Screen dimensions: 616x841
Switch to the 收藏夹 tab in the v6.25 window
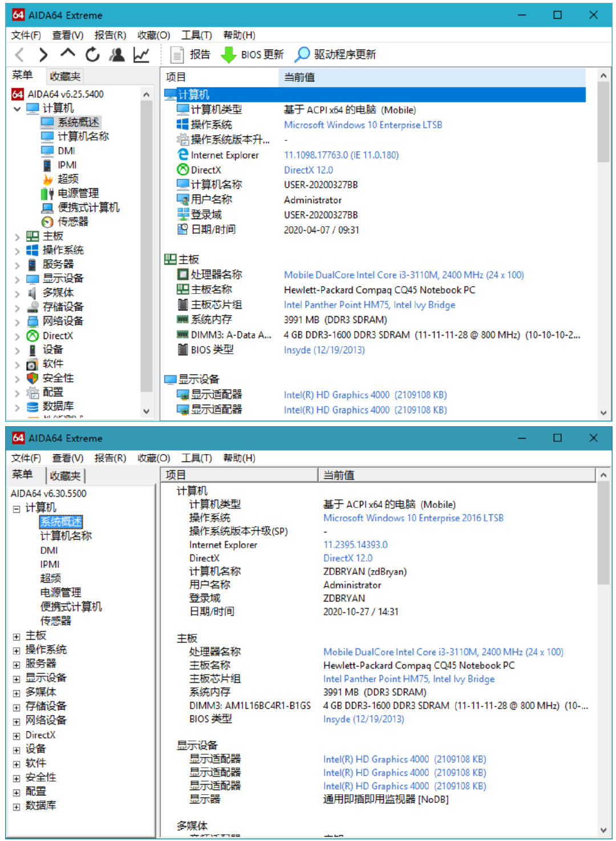click(65, 76)
